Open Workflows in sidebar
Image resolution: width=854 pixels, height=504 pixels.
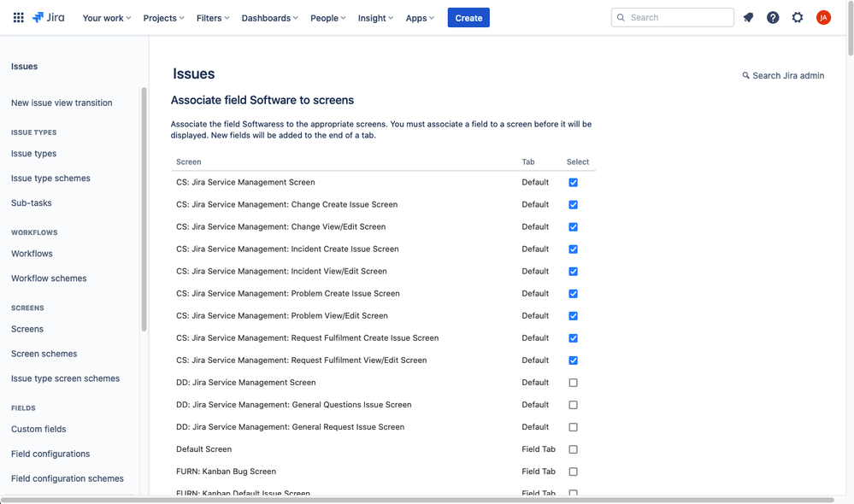coord(32,254)
